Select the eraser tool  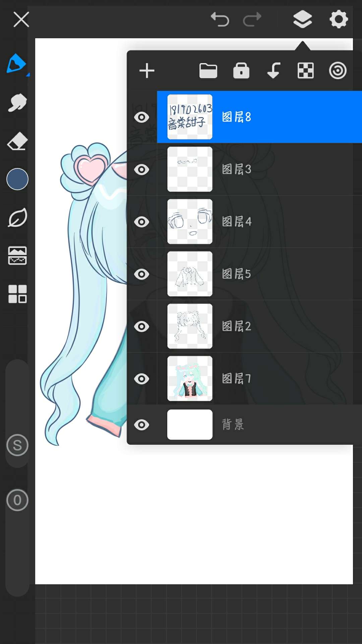tap(17, 141)
